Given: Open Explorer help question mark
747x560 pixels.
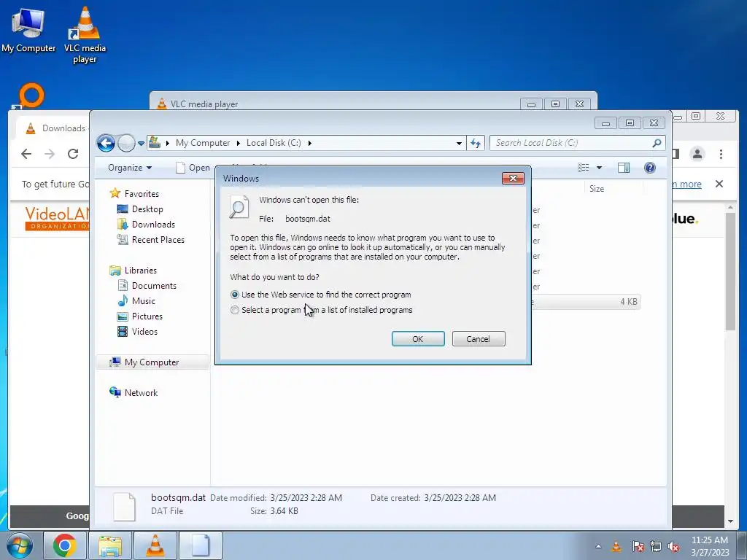Looking at the screenshot, I should coord(650,168).
